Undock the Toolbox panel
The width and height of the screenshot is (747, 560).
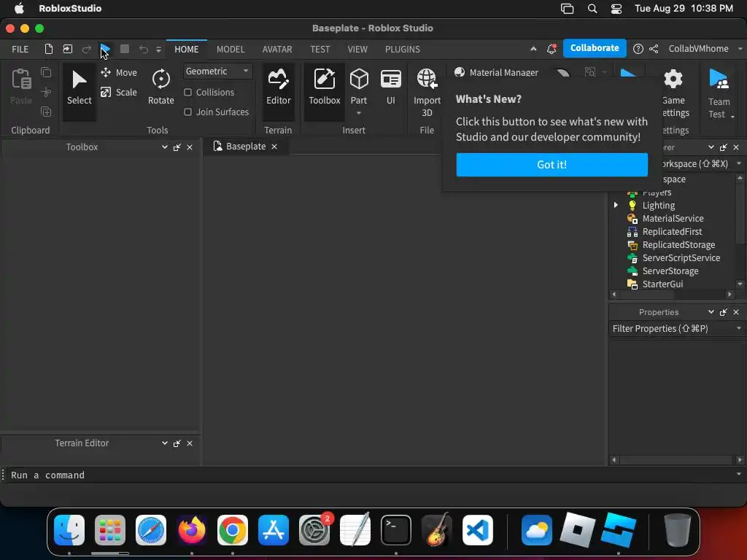pyautogui.click(x=177, y=147)
